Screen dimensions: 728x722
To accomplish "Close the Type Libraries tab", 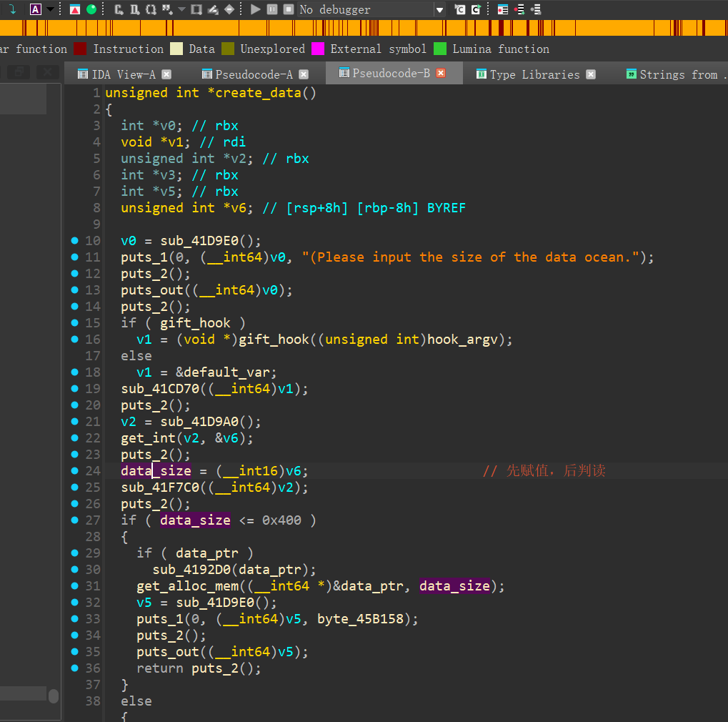I will (x=591, y=74).
